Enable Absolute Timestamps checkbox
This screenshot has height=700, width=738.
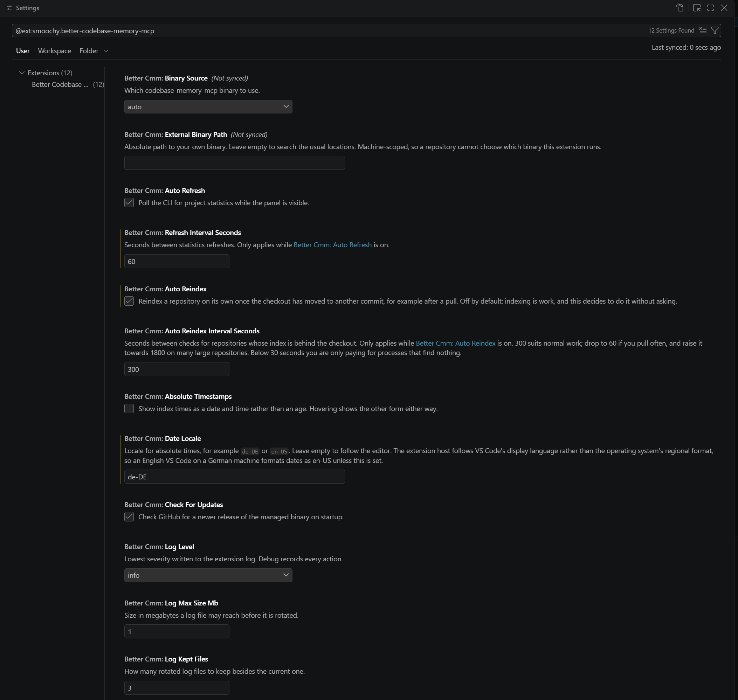129,409
